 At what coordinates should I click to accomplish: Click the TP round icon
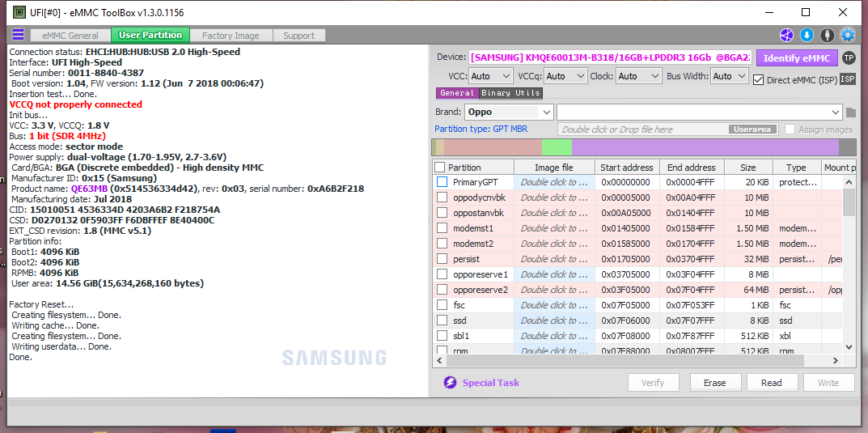click(x=848, y=57)
